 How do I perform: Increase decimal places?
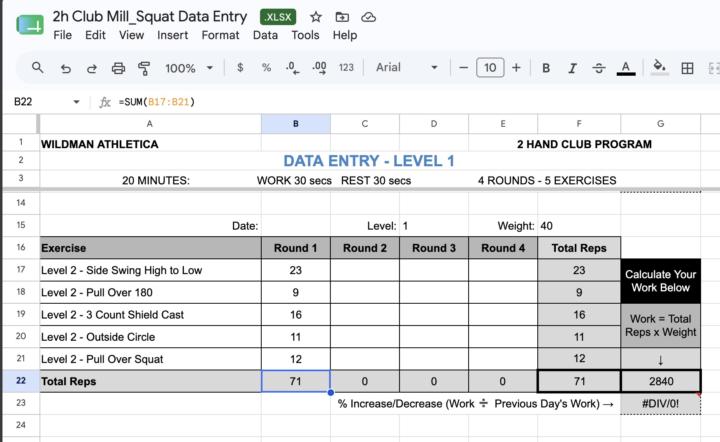pyautogui.click(x=320, y=68)
